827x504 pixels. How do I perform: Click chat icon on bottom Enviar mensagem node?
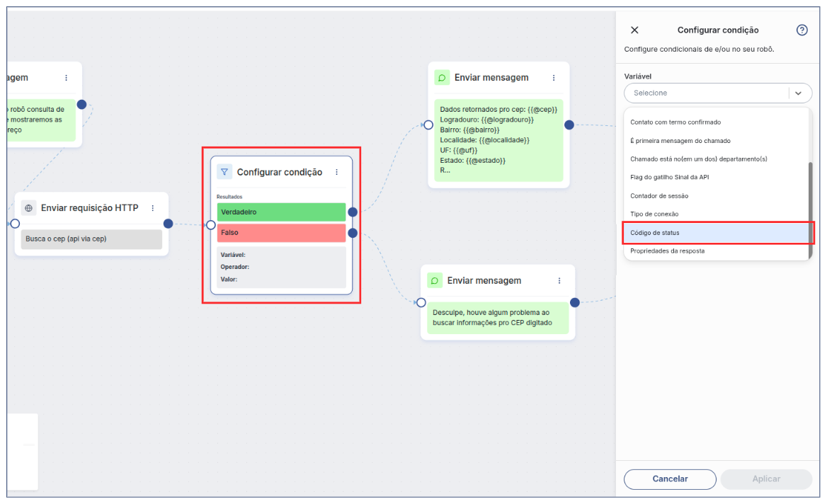tap(435, 281)
